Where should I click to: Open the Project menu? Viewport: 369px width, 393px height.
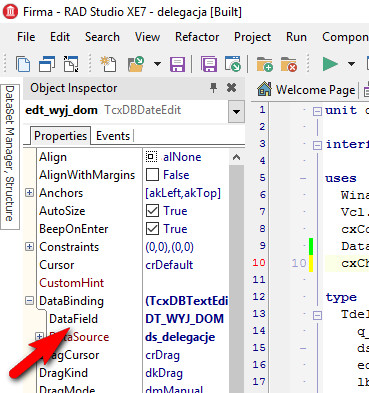pos(252,37)
